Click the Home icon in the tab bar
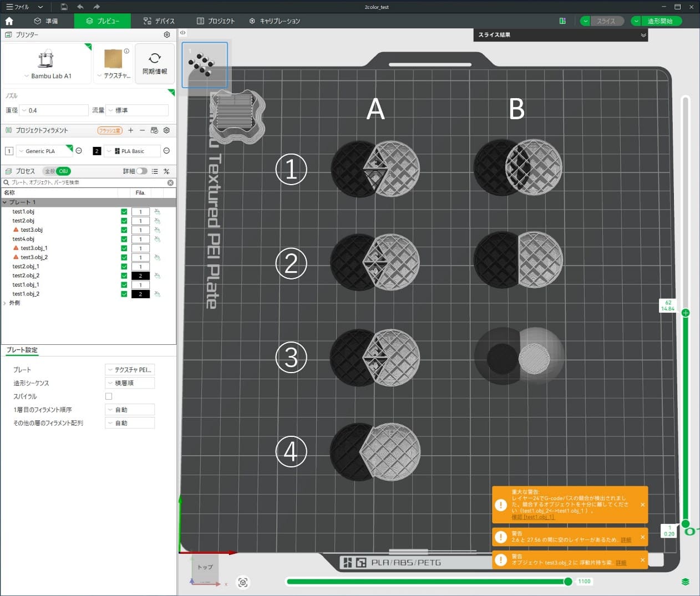Viewport: 700px width, 596px height. pyautogui.click(x=9, y=21)
